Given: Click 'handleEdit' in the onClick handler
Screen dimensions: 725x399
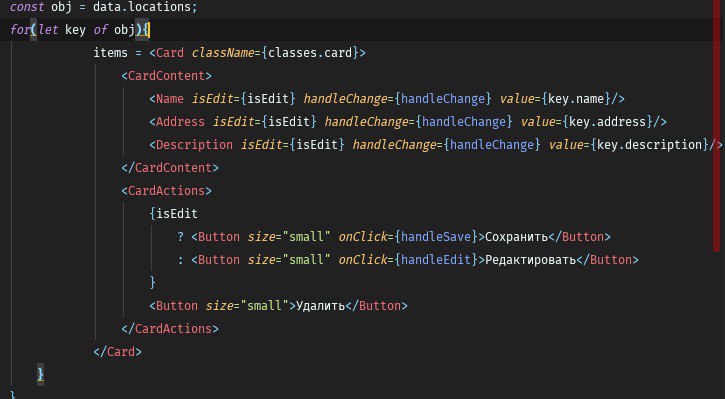Looking at the screenshot, I should point(436,260).
